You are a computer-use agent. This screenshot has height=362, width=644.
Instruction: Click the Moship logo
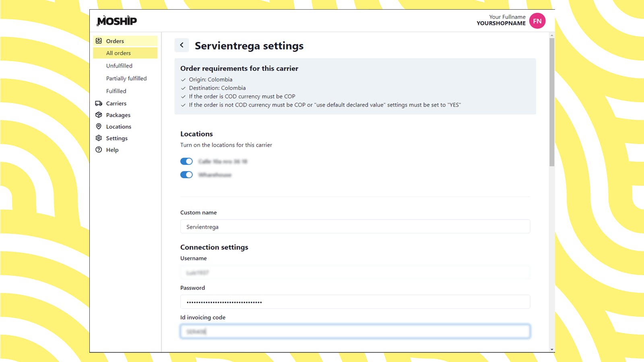117,21
